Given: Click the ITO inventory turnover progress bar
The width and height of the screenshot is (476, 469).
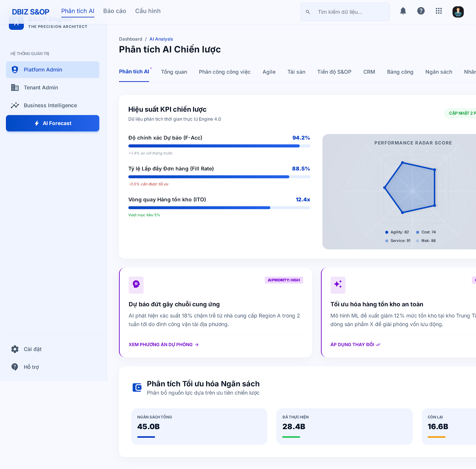Looking at the screenshot, I should pyautogui.click(x=219, y=208).
